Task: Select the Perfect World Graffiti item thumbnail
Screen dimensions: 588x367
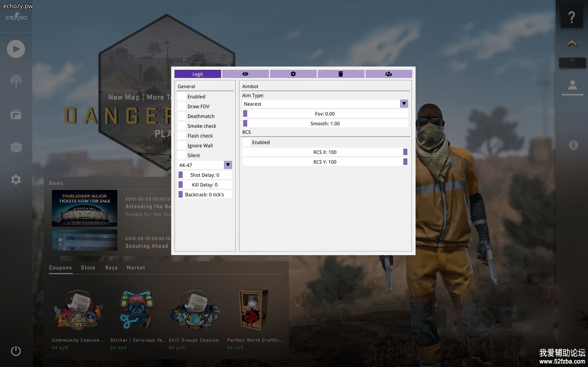Action: pos(253,310)
